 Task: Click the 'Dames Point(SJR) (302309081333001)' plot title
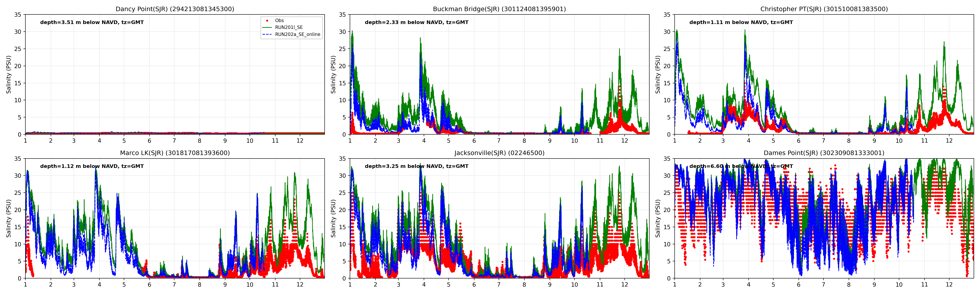(824, 153)
